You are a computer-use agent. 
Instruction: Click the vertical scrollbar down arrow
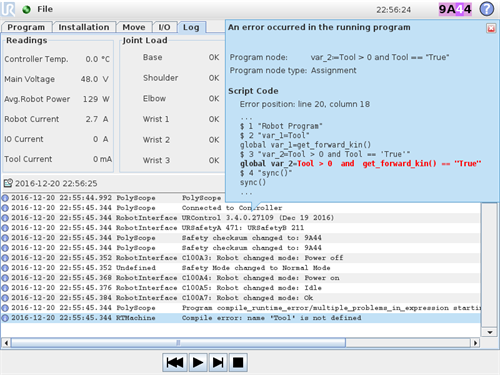[x=489, y=332]
